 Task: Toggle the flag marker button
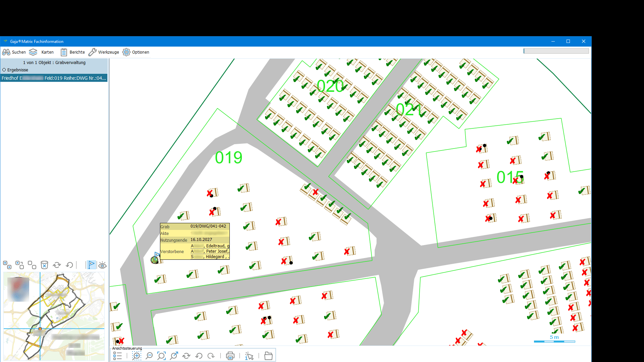[91, 265]
